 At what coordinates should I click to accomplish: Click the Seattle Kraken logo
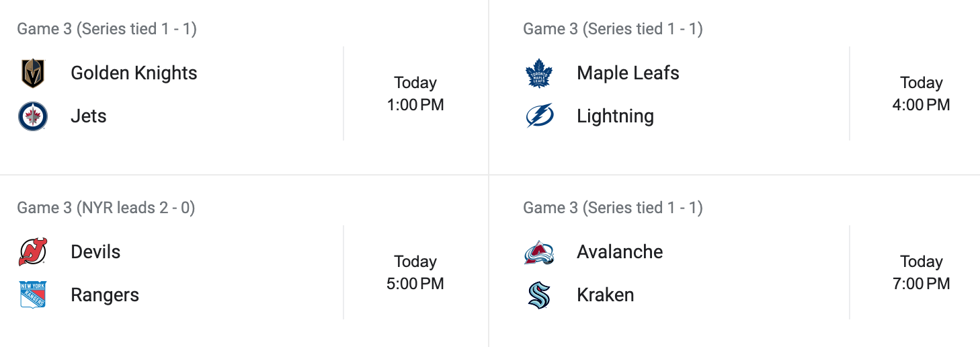[538, 295]
